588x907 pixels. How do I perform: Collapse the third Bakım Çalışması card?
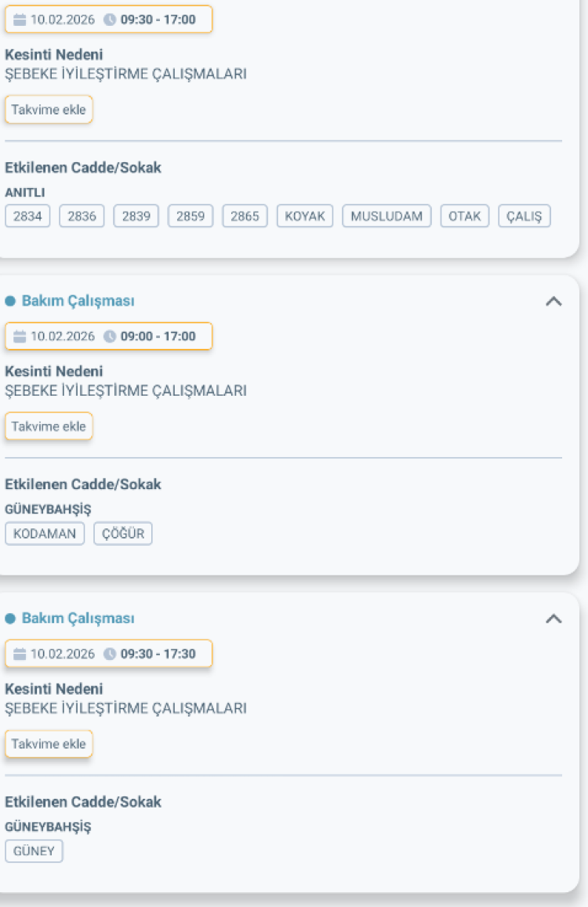(x=555, y=618)
